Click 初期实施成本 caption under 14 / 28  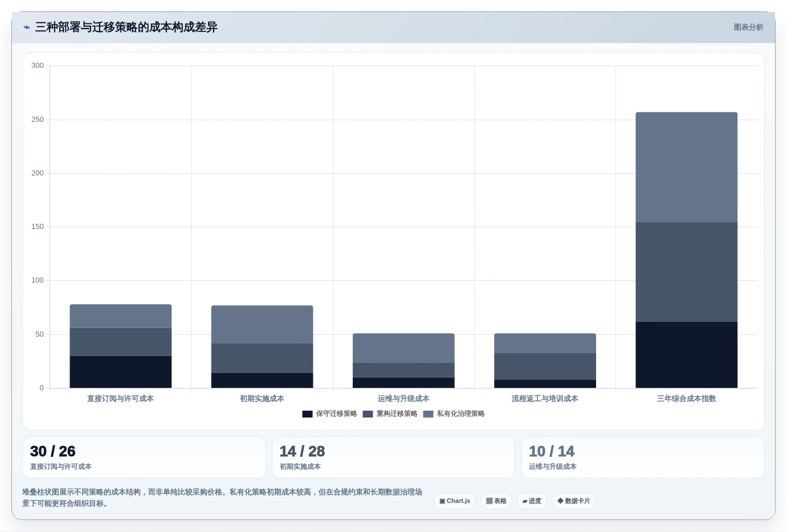(300, 466)
